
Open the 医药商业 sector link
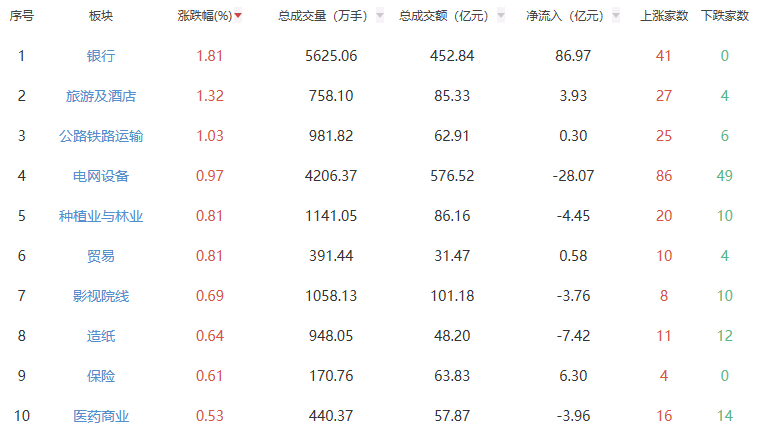click(x=101, y=416)
